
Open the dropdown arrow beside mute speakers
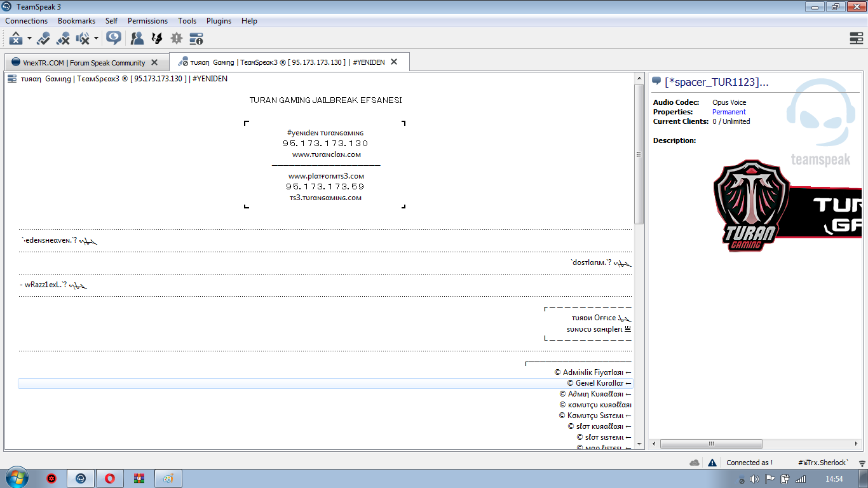[x=96, y=39]
